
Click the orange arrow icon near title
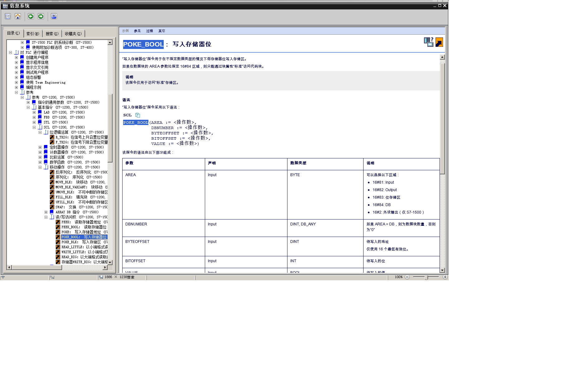point(439,42)
